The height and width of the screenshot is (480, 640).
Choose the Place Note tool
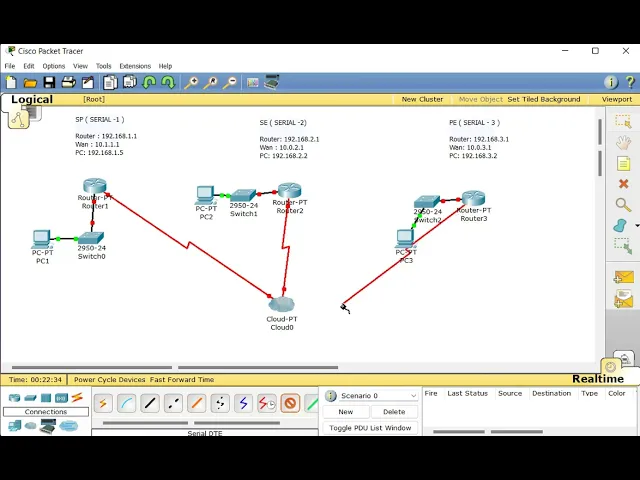click(623, 164)
